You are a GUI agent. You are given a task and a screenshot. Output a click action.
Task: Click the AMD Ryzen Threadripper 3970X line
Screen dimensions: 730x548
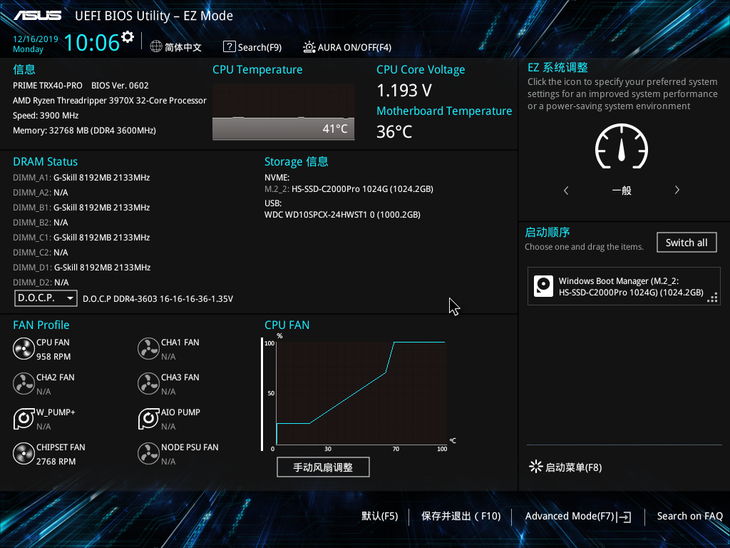[x=109, y=101]
